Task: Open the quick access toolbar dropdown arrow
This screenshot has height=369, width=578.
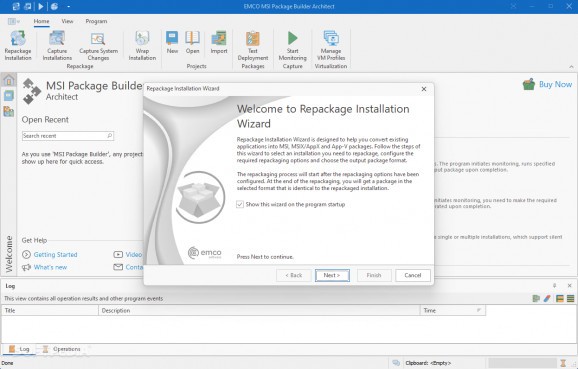Action: coord(69,6)
